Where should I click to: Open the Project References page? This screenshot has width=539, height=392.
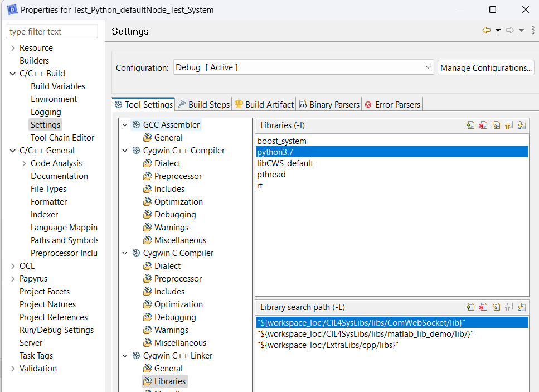point(54,317)
